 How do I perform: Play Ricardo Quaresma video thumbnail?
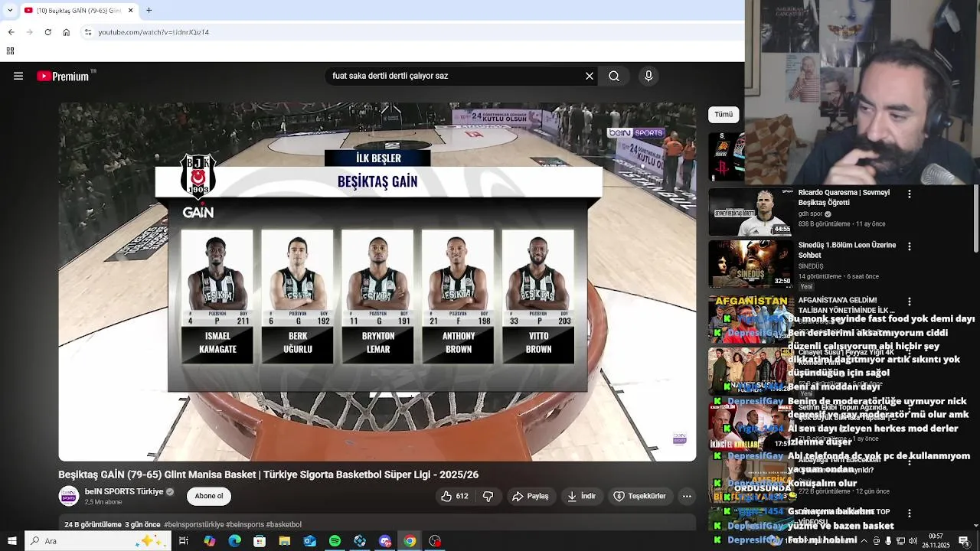[x=750, y=212]
